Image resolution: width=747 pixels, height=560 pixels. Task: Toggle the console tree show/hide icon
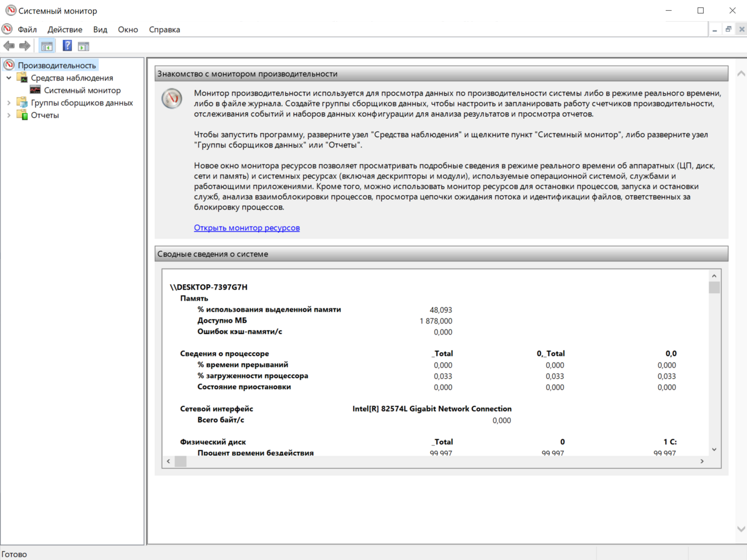pos(47,46)
